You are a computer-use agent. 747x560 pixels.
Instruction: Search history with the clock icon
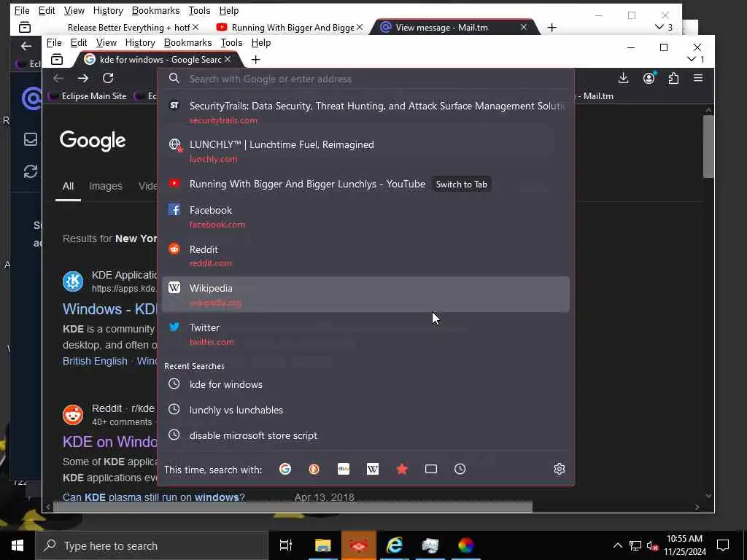[460, 469]
